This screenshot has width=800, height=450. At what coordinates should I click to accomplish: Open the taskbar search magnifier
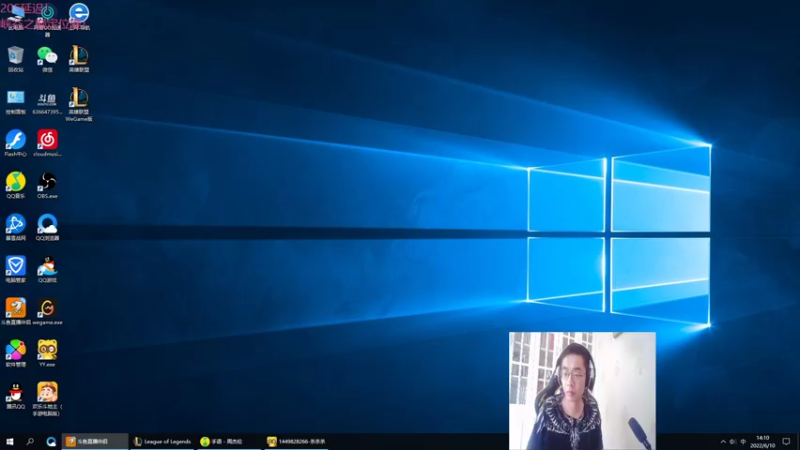point(30,441)
